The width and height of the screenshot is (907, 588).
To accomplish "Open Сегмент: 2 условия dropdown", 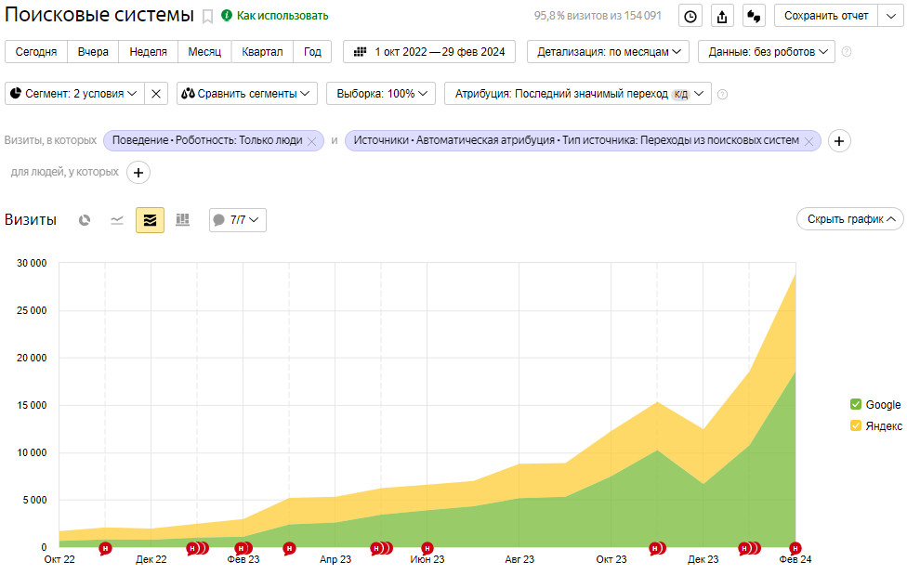I will (x=74, y=94).
